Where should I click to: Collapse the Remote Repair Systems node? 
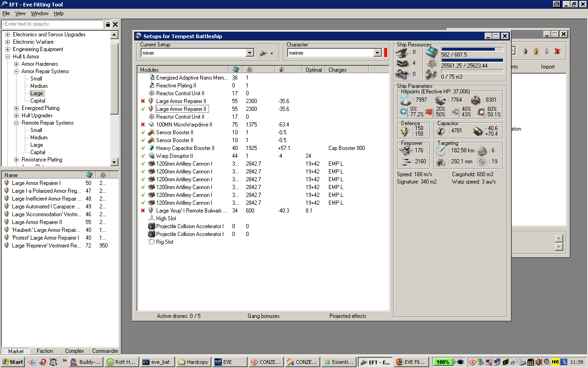click(17, 123)
